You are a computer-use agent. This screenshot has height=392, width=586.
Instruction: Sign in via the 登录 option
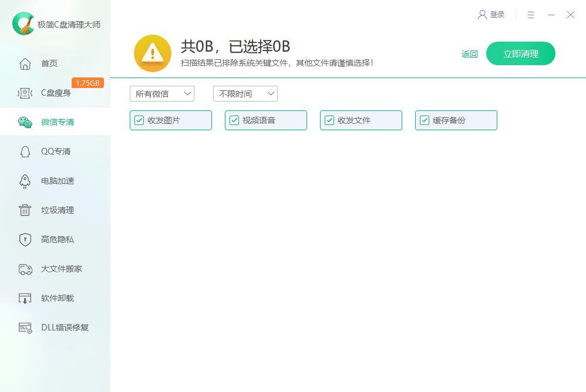coord(491,15)
